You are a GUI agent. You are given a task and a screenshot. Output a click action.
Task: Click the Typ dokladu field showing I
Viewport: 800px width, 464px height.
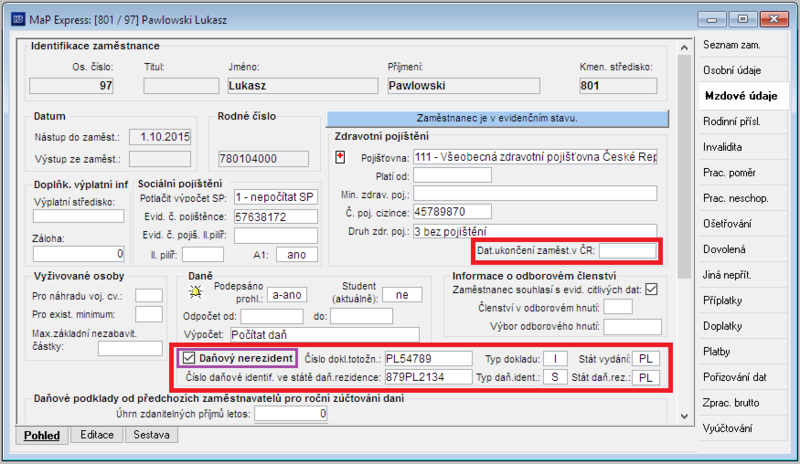[555, 358]
